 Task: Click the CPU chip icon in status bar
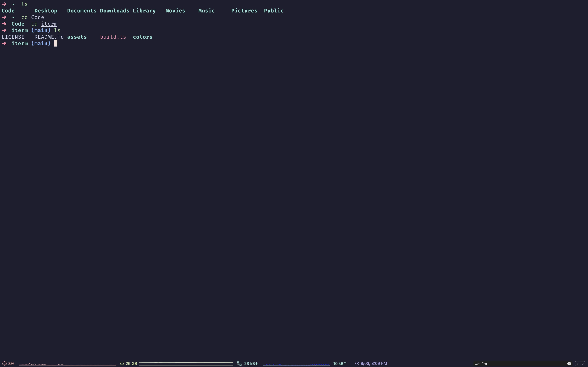pyautogui.click(x=4, y=363)
